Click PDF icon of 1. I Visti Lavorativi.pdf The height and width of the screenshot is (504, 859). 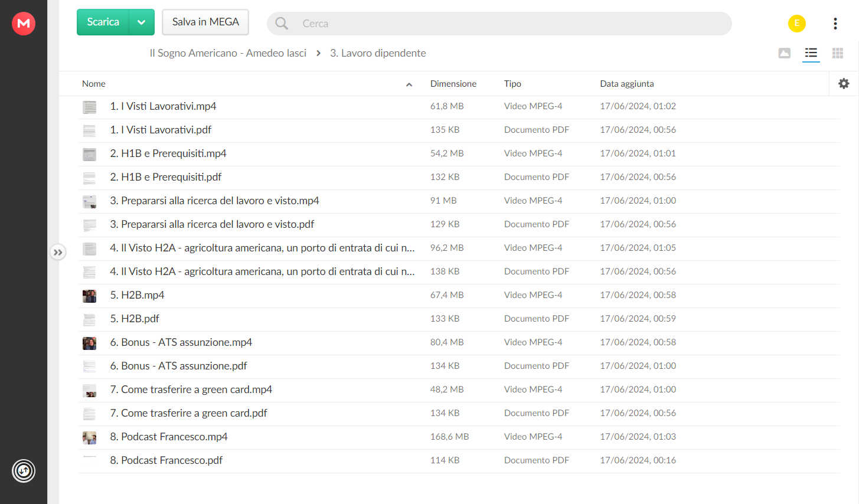click(89, 131)
